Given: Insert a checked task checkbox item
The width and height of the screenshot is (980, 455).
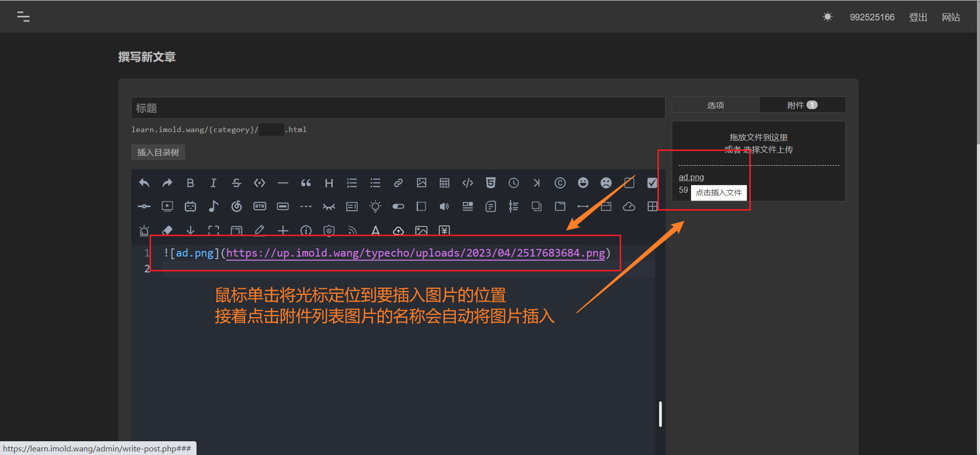Looking at the screenshot, I should pyautogui.click(x=652, y=183).
